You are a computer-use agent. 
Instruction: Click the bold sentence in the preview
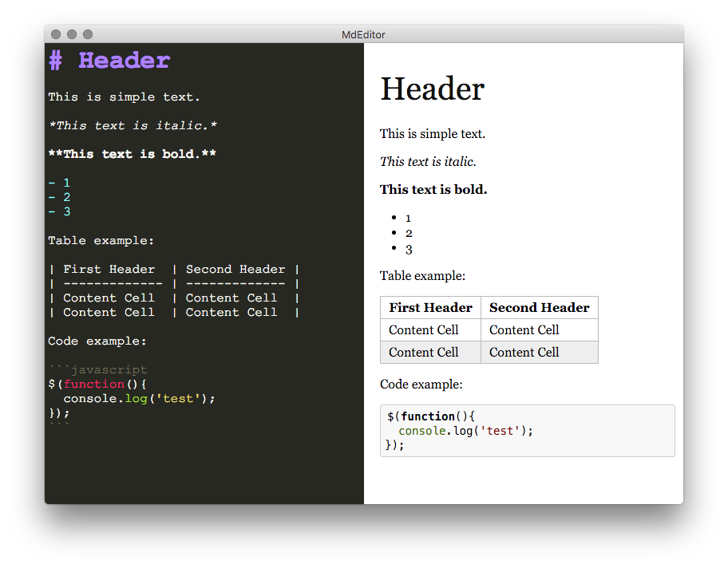433,189
